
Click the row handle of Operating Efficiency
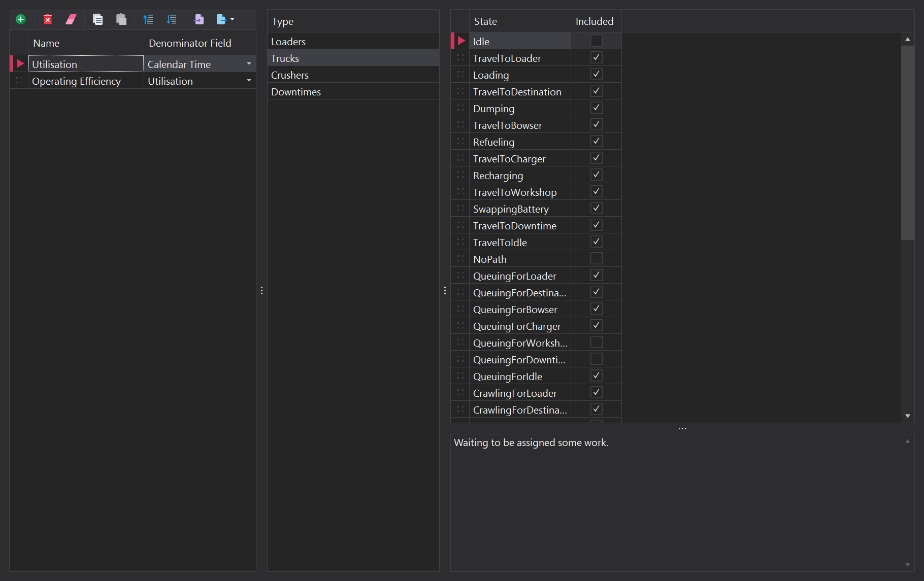[x=19, y=81]
